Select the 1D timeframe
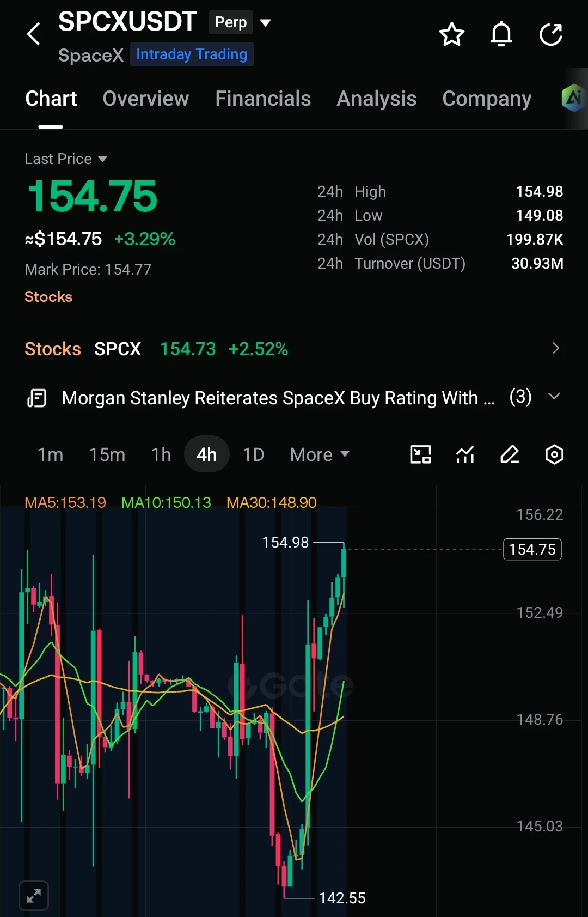588x917 pixels. pyautogui.click(x=253, y=454)
